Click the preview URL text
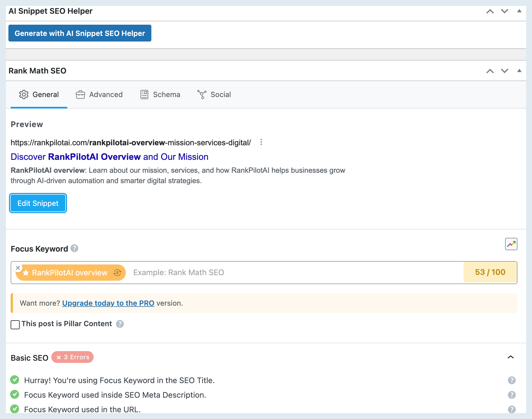Screen dimensions: 532x419 [x=131, y=143]
